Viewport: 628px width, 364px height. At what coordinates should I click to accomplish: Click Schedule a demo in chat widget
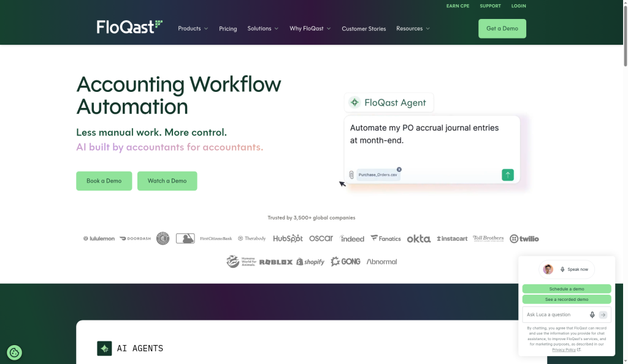[566, 289]
